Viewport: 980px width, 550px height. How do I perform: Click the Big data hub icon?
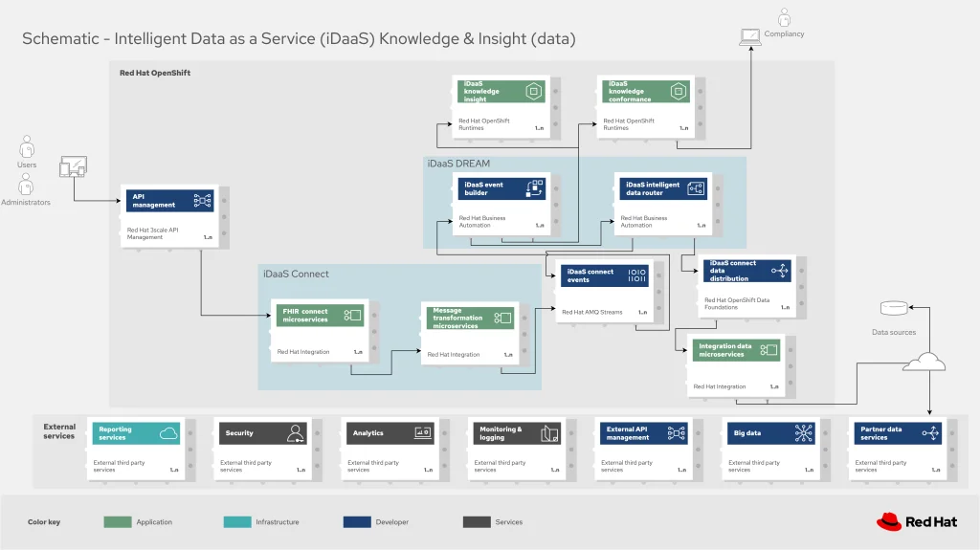pyautogui.click(x=804, y=433)
